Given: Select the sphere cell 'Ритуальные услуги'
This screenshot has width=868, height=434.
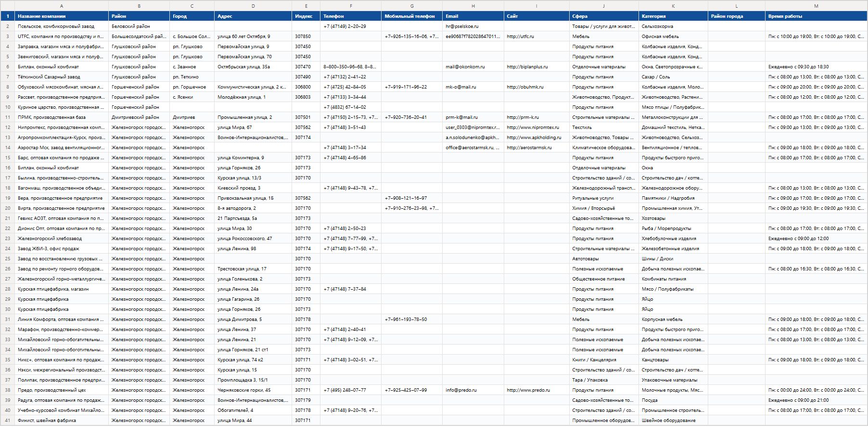Looking at the screenshot, I should tap(604, 198).
